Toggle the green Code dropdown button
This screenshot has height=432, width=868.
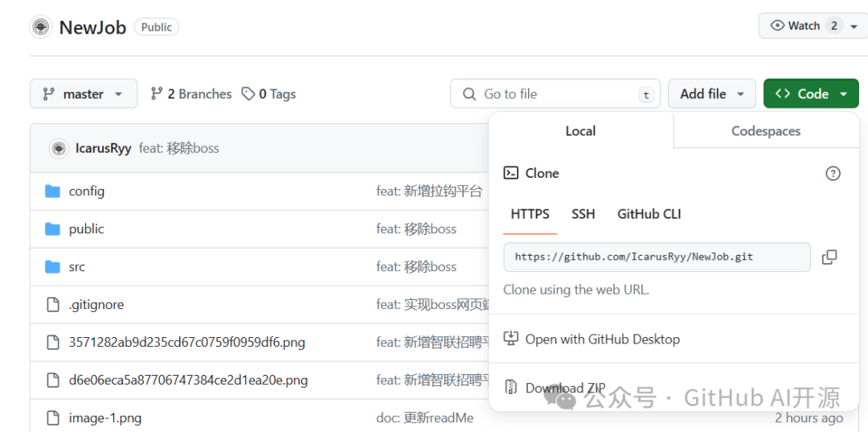[x=811, y=93]
